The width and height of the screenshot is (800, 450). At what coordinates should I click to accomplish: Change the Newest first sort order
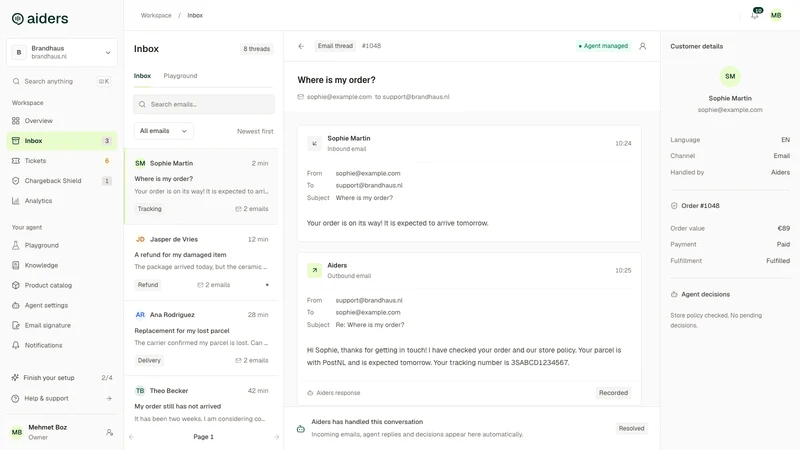255,132
